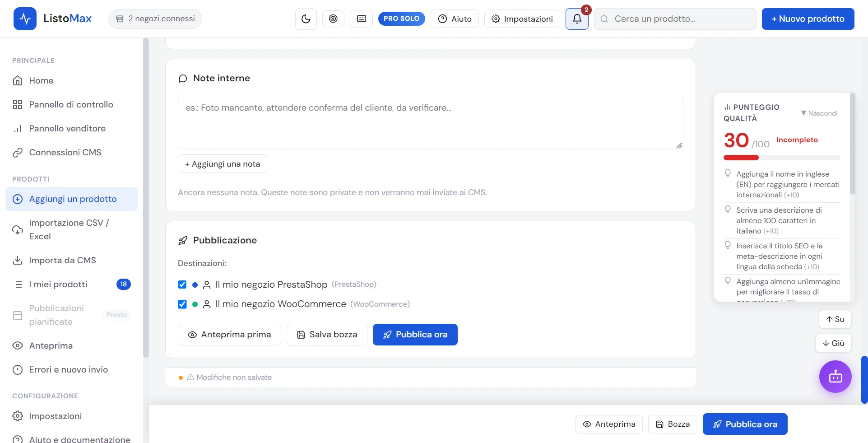The height and width of the screenshot is (443, 868).
Task: Click the ListoMax logo icon
Action: (25, 19)
